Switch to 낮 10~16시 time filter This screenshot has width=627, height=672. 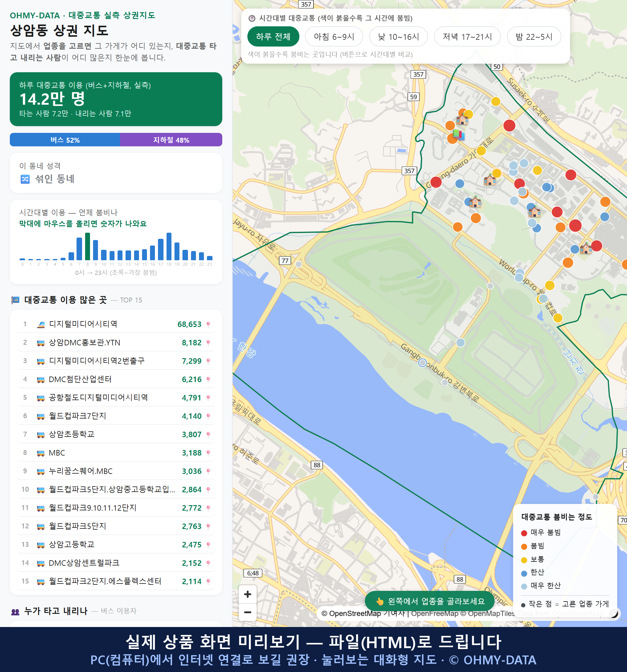pyautogui.click(x=399, y=36)
